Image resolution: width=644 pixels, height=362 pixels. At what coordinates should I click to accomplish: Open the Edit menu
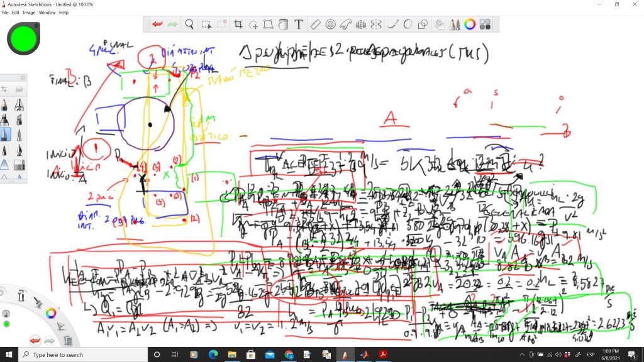16,13
